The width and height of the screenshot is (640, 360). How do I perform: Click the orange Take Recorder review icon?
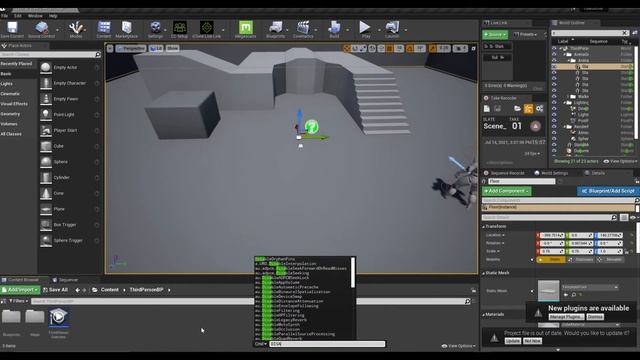(x=529, y=109)
